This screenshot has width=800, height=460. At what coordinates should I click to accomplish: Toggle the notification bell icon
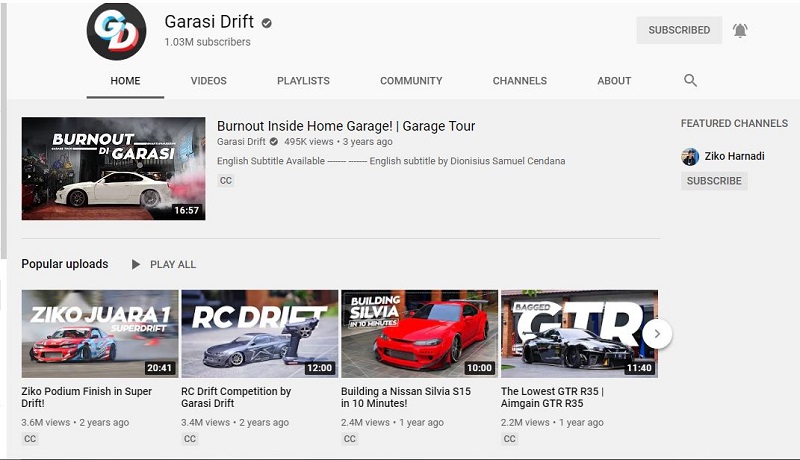point(740,31)
